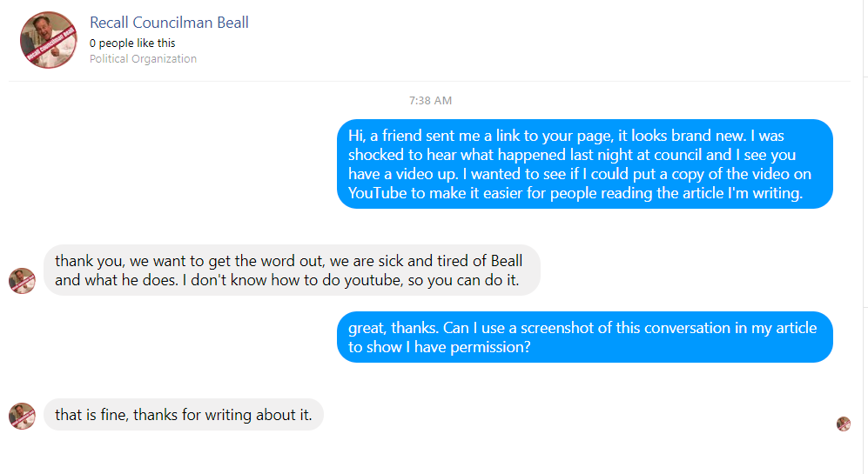The width and height of the screenshot is (868, 474).
Task: Click the word "council" in the first blue message
Action: pyautogui.click(x=678, y=155)
